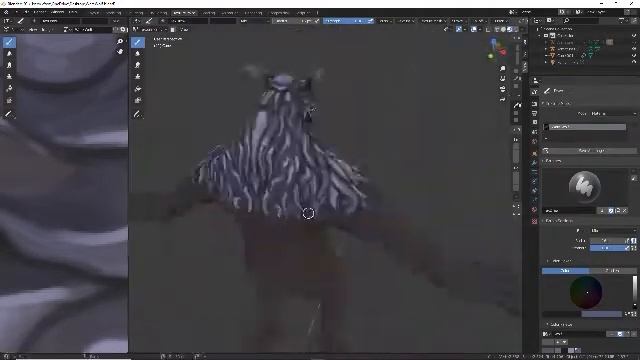Click the blue Z axis on the navigation gizmo
Image resolution: width=640 pixels, height=360 pixels.
[494, 42]
